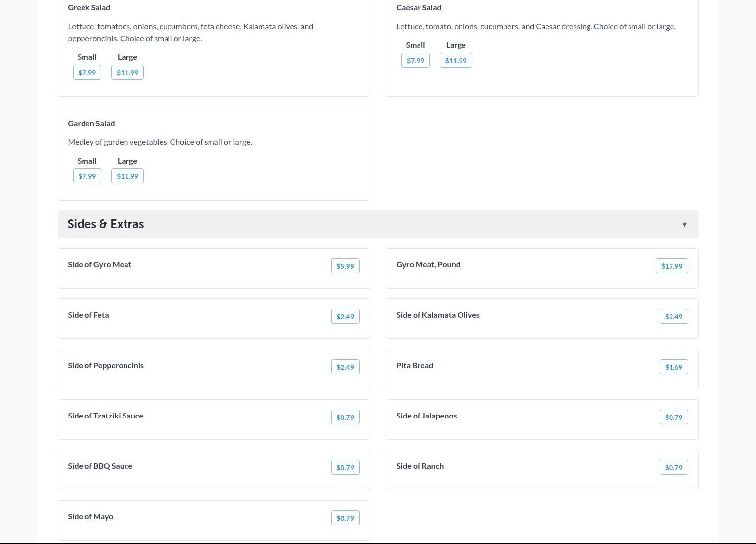This screenshot has height=544, width=756.
Task: Open the Garden Salad item title
Action: pyautogui.click(x=91, y=123)
